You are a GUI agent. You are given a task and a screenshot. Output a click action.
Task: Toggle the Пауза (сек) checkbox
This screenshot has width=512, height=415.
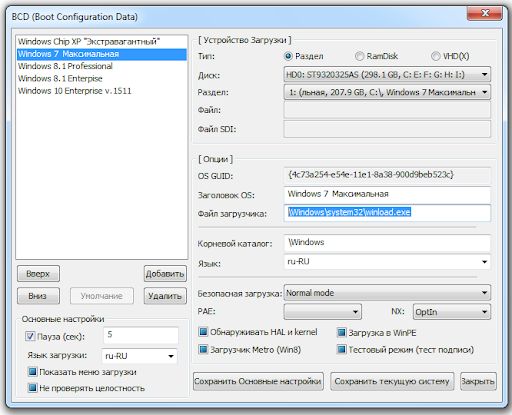pyautogui.click(x=30, y=336)
